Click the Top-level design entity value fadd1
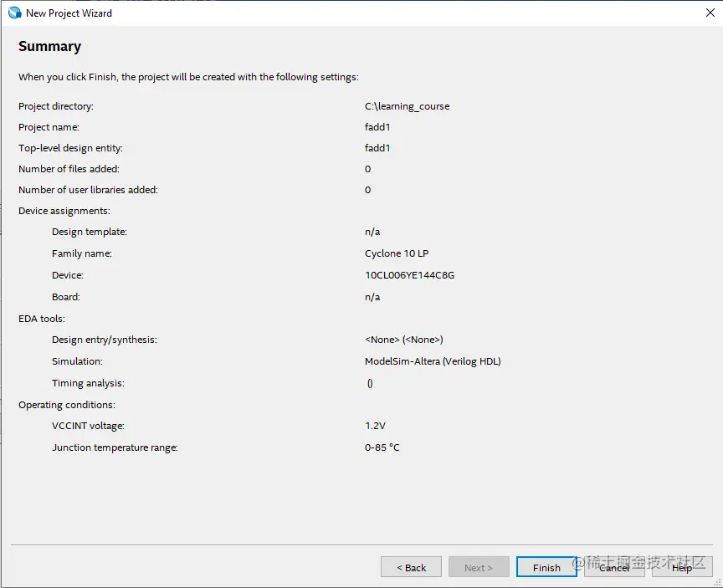The width and height of the screenshot is (723, 588). pyautogui.click(x=377, y=148)
